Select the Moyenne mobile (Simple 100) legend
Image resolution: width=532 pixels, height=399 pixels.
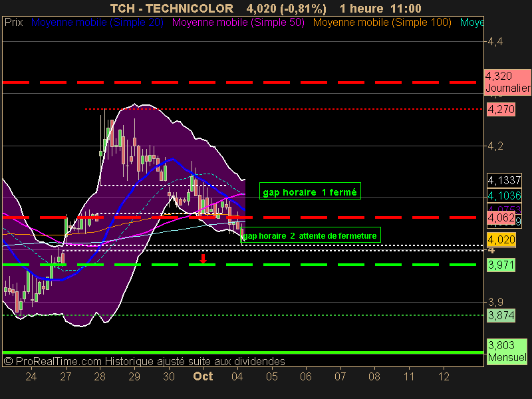click(x=382, y=23)
